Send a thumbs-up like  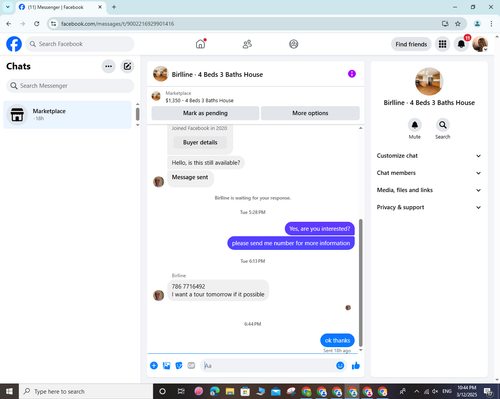[x=356, y=366]
